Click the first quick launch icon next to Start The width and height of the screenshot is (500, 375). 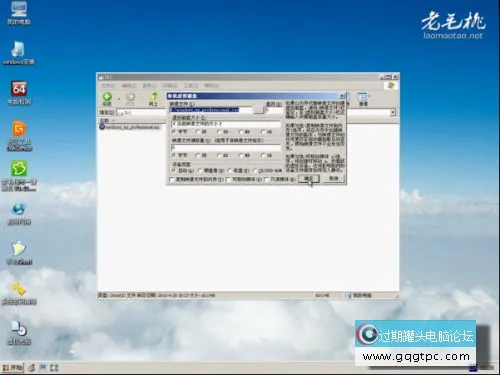pos(32,368)
